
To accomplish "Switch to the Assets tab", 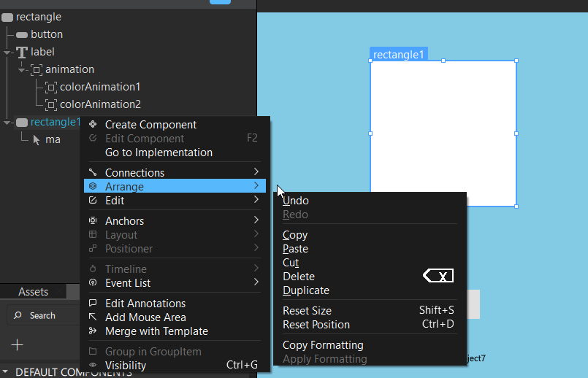I will 34,292.
